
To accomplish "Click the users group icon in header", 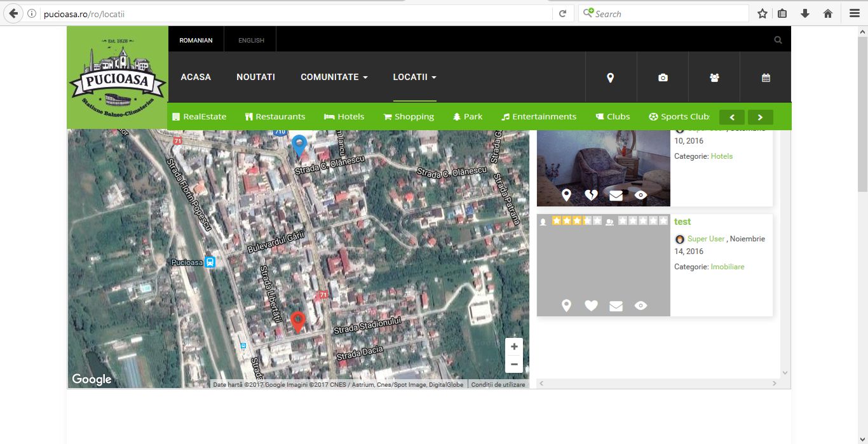I will click(714, 77).
